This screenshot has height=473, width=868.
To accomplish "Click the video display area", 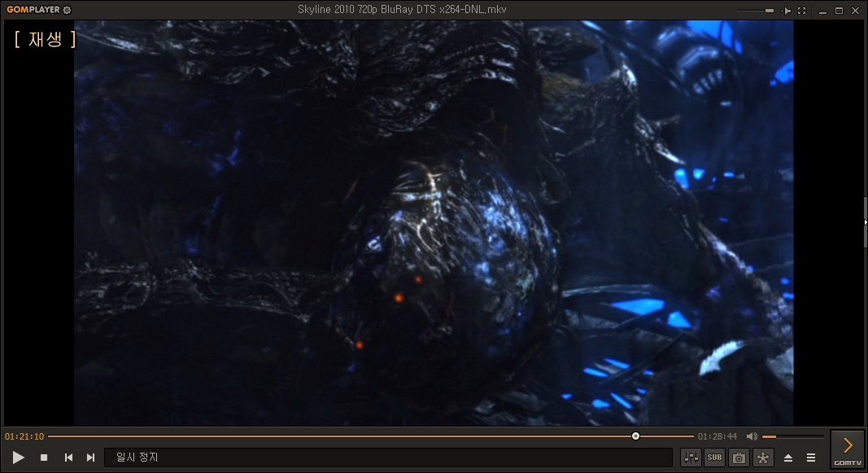I will tap(434, 222).
